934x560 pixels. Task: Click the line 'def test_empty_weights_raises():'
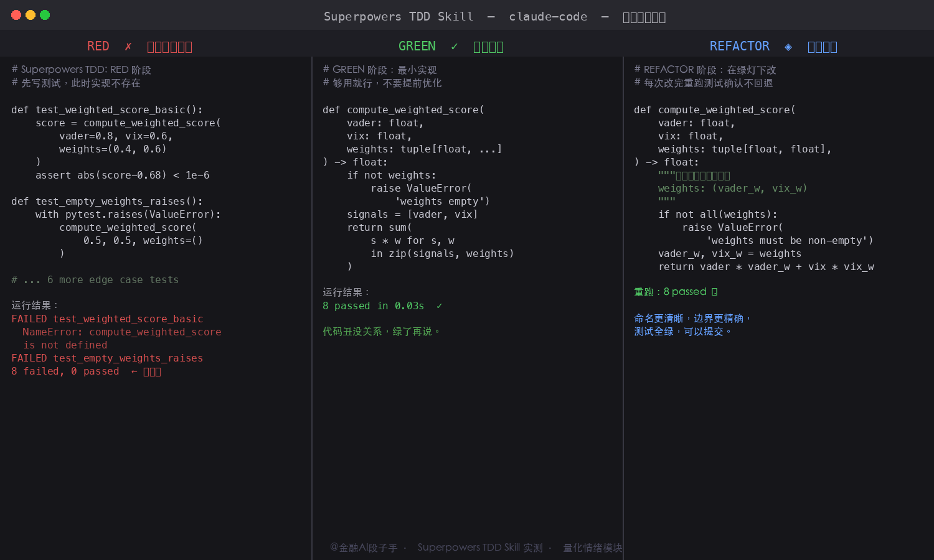[107, 202]
